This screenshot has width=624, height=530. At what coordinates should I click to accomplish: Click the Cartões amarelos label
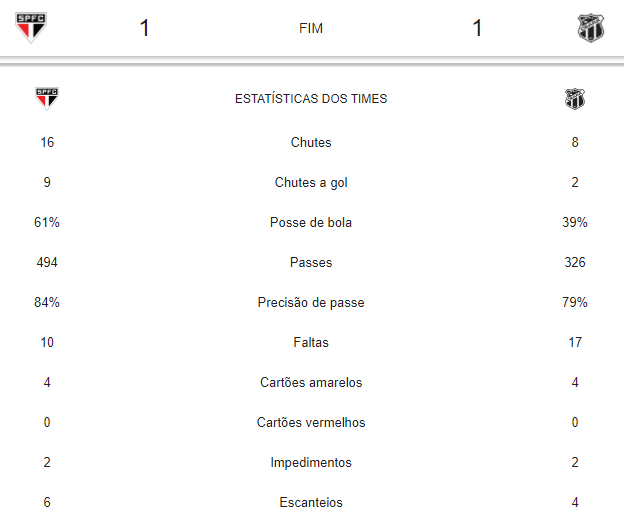click(311, 383)
